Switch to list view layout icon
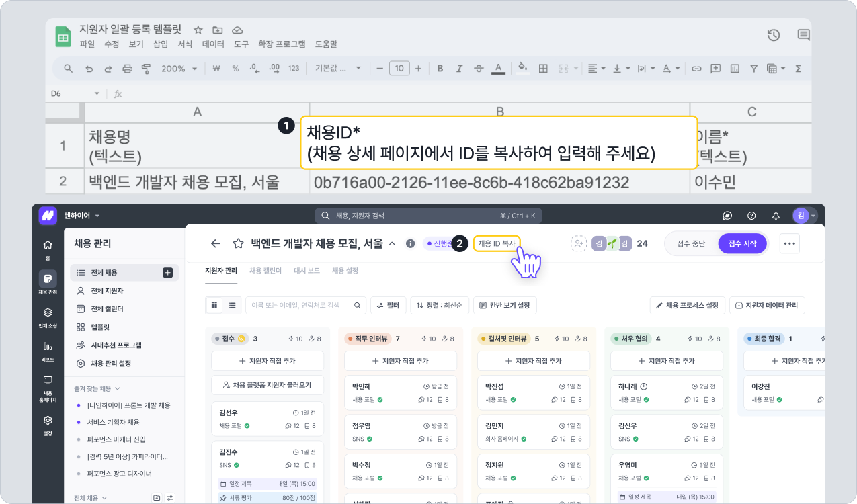The width and height of the screenshot is (857, 504). 232,305
